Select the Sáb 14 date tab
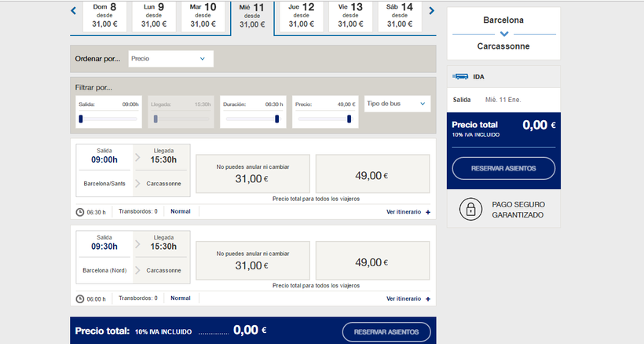The width and height of the screenshot is (644, 344). click(x=400, y=16)
